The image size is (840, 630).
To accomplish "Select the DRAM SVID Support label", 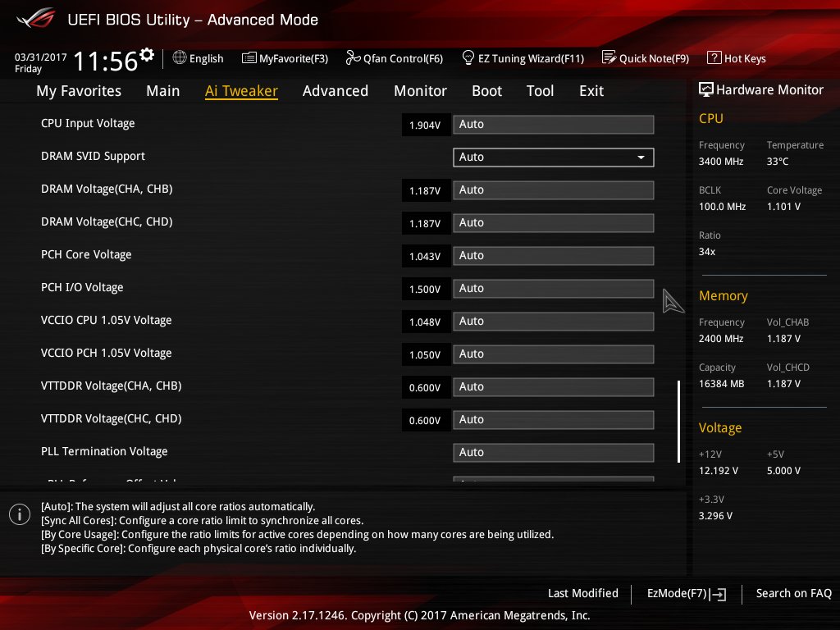I will (x=93, y=156).
